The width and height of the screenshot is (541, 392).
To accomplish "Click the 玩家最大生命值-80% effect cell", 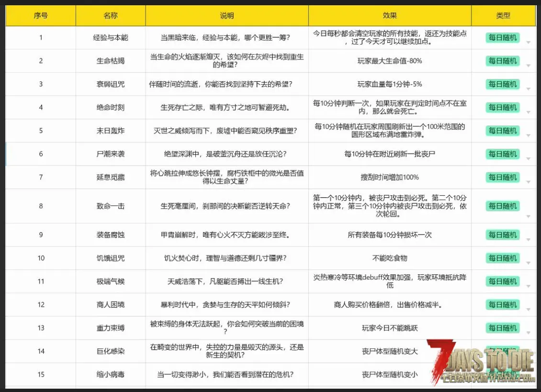I will click(x=390, y=61).
